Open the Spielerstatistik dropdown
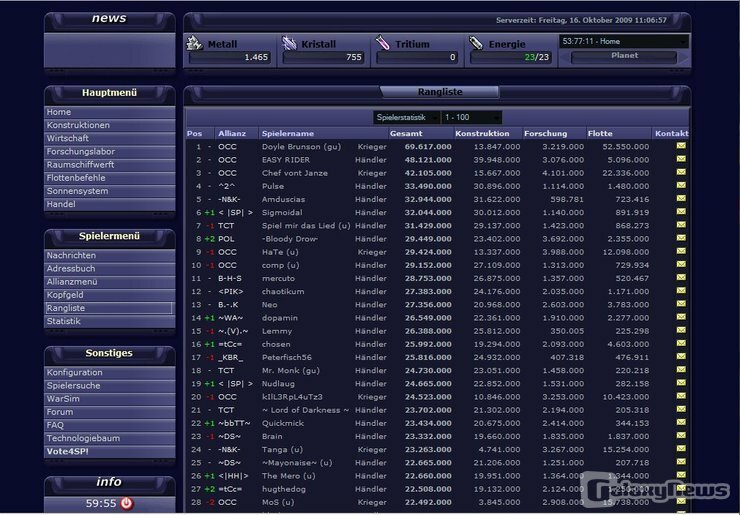Image resolution: width=740 pixels, height=515 pixels. point(406,117)
